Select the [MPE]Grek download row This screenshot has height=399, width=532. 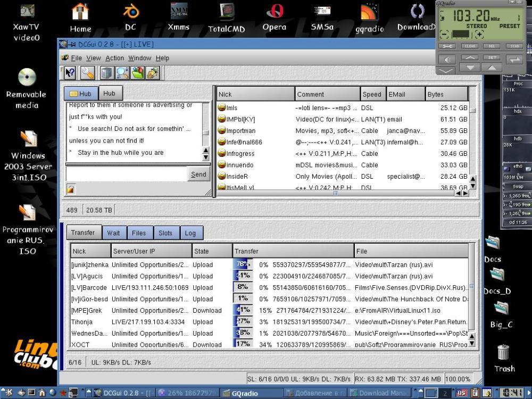tap(269, 310)
